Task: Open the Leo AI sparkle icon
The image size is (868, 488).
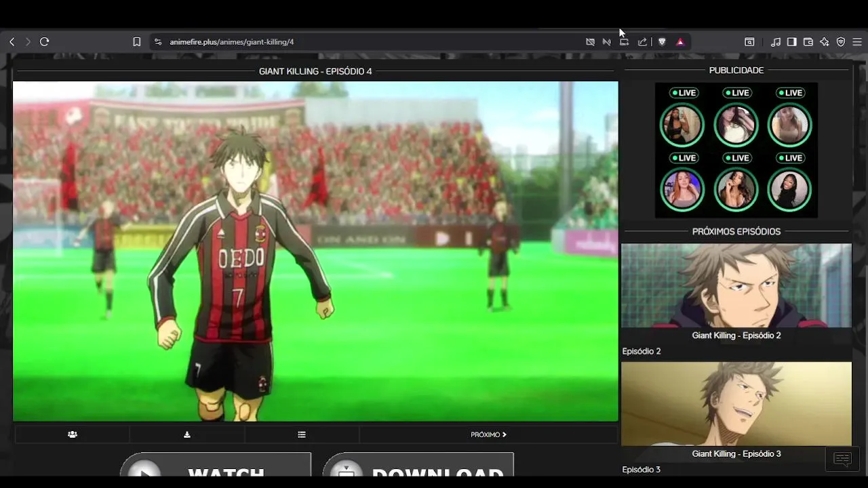Action: [x=825, y=42]
